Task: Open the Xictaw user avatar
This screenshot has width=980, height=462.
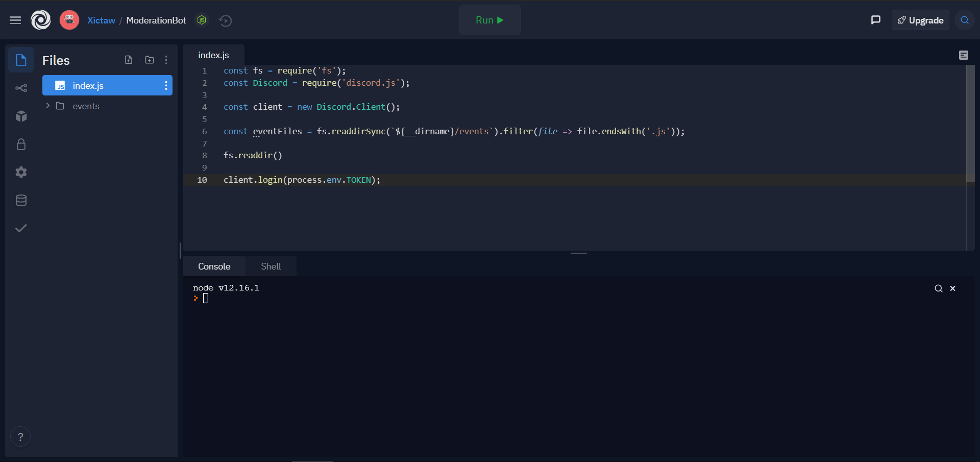Action: pyautogui.click(x=69, y=20)
